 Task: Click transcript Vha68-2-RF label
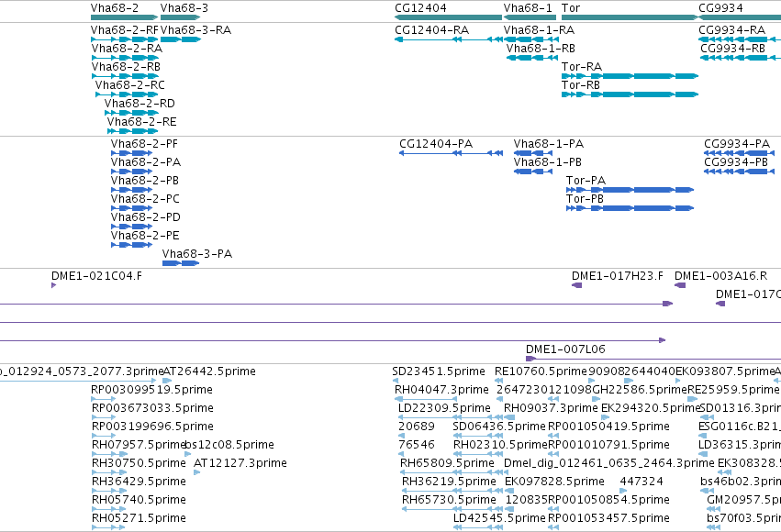point(125,30)
